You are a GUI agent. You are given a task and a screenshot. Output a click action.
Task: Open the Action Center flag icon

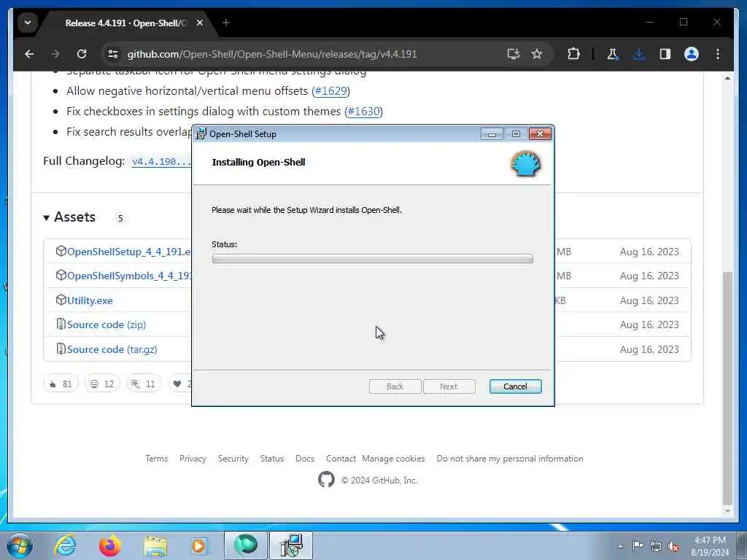638,545
